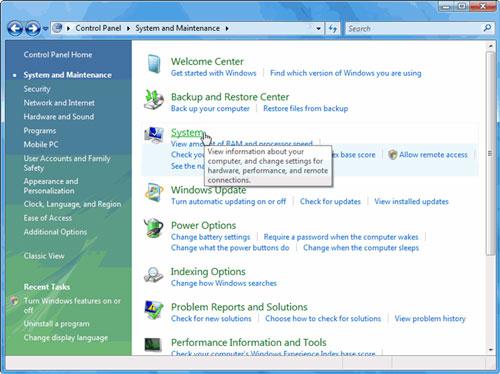Click the System computer icon
This screenshot has width=500, height=374.
tap(154, 135)
